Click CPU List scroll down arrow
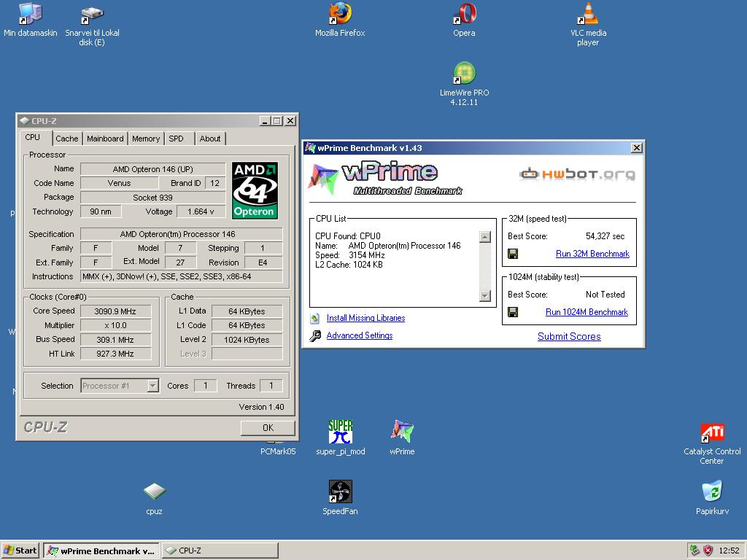Viewport: 747px width, 560px height. point(485,296)
